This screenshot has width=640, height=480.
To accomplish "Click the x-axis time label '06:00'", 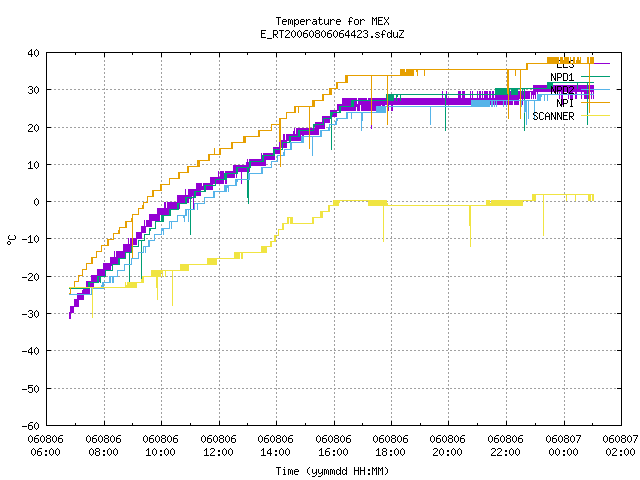I will 45,452.
